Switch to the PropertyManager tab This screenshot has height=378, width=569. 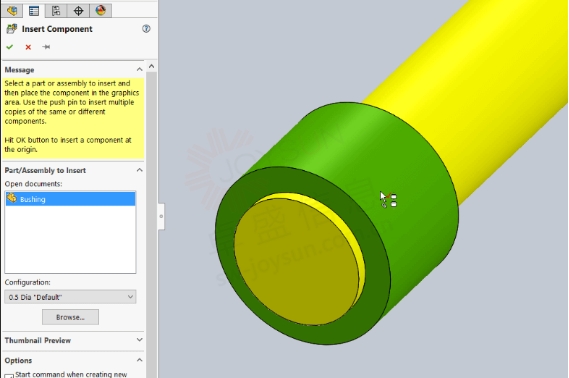[34, 11]
